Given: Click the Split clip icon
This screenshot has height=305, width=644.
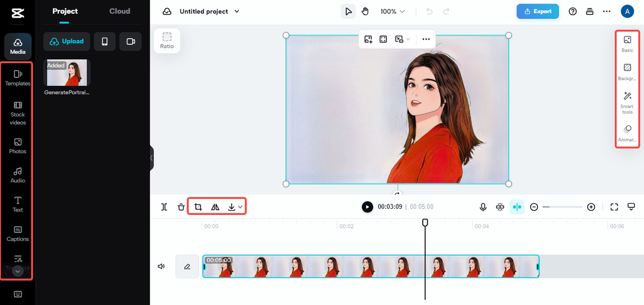Looking at the screenshot, I should 164,207.
